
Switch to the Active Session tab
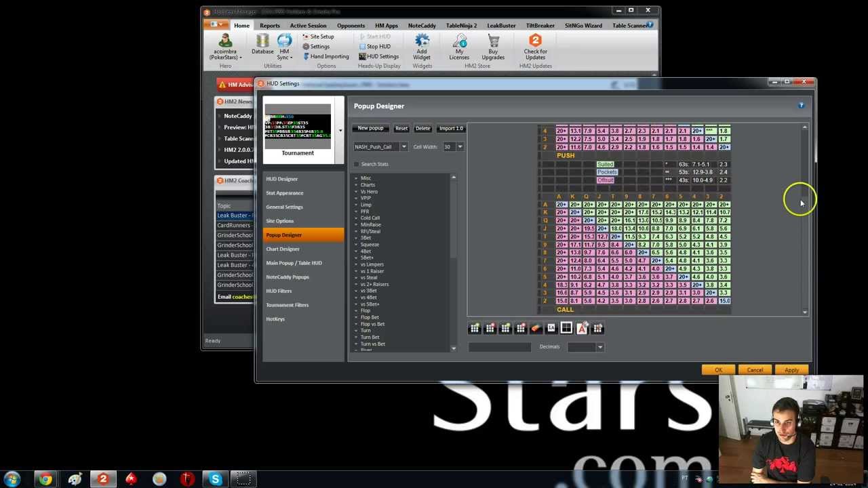[308, 25]
